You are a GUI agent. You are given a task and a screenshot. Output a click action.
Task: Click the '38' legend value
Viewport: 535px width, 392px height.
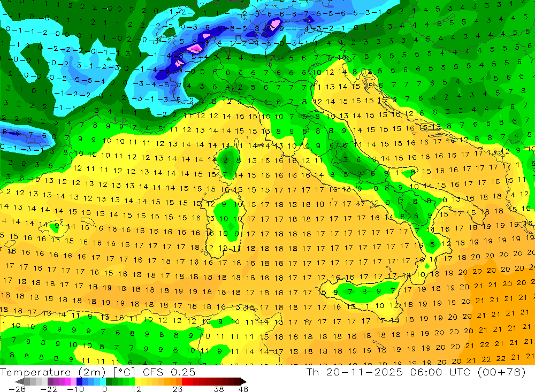219,389
